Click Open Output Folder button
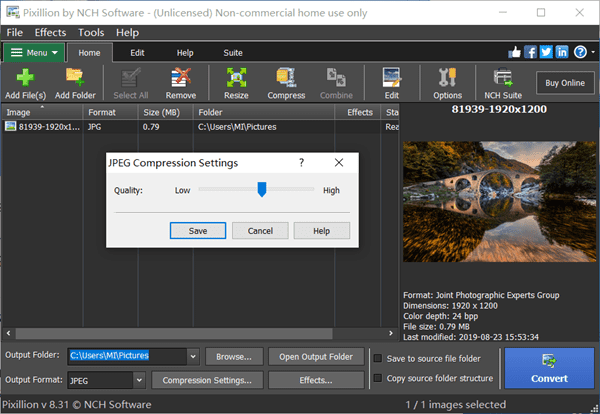This screenshot has width=600, height=414. click(316, 357)
